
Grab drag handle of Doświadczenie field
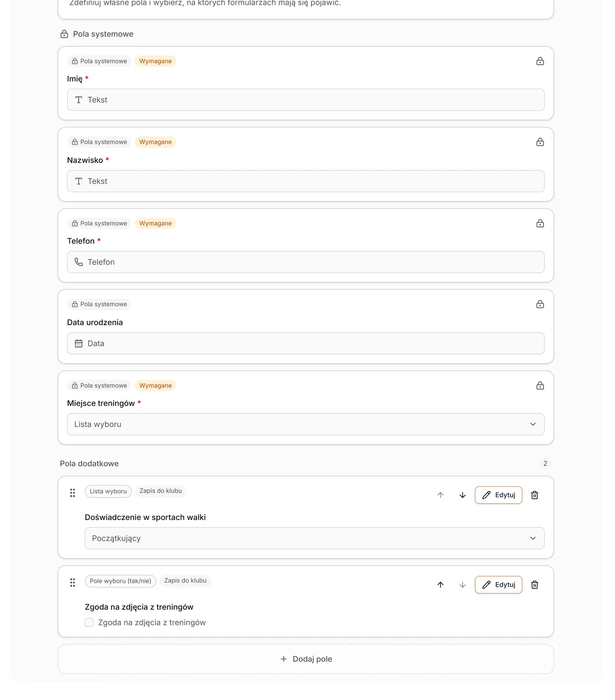click(x=72, y=493)
